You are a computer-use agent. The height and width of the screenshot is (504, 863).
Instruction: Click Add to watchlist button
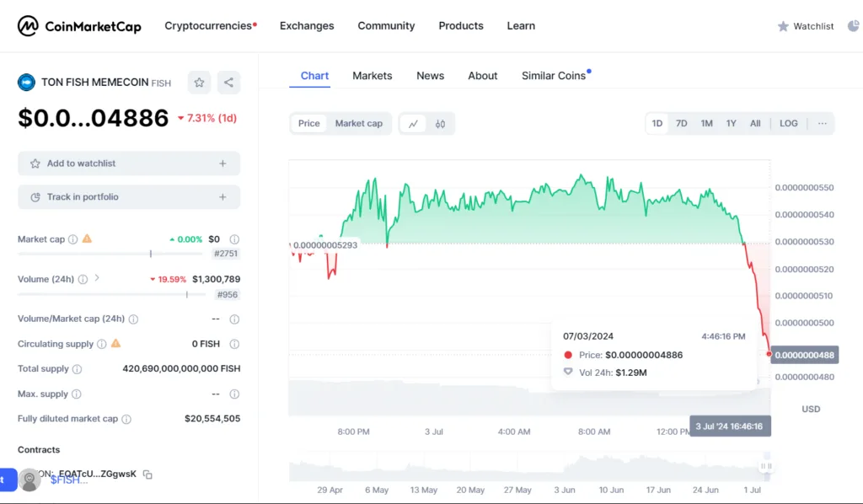(129, 164)
